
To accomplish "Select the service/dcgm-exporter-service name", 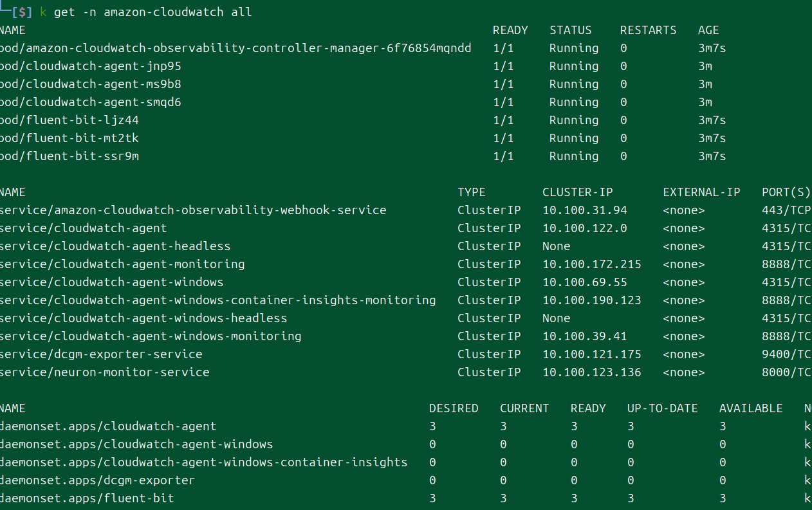I will (x=101, y=354).
